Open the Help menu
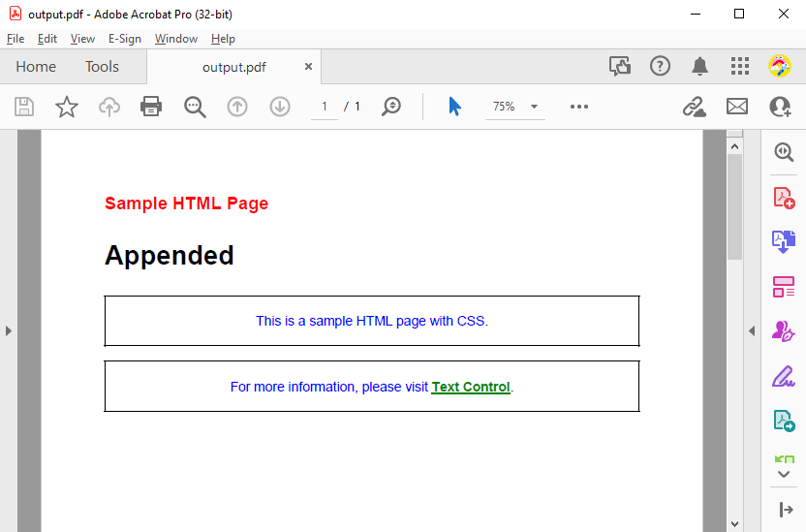Image resolution: width=806 pixels, height=532 pixels. (x=223, y=39)
